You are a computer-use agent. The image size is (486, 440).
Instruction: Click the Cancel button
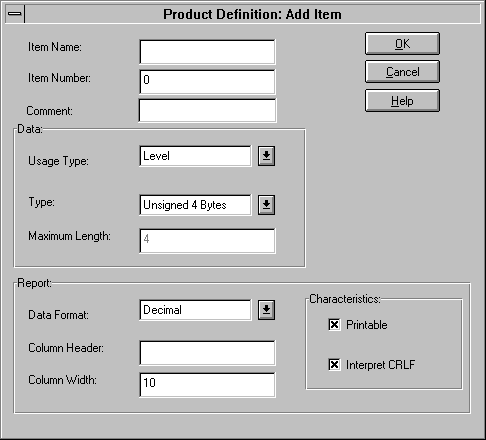[402, 72]
